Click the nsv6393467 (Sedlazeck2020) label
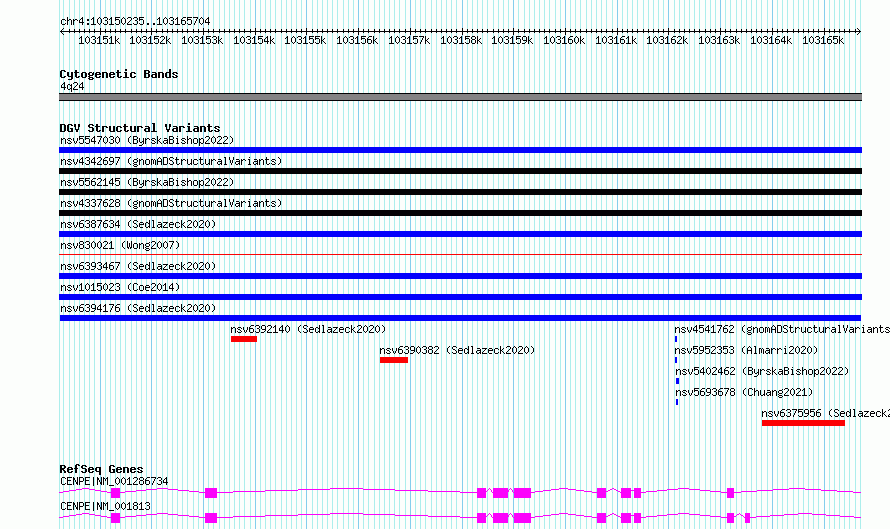 click(138, 266)
